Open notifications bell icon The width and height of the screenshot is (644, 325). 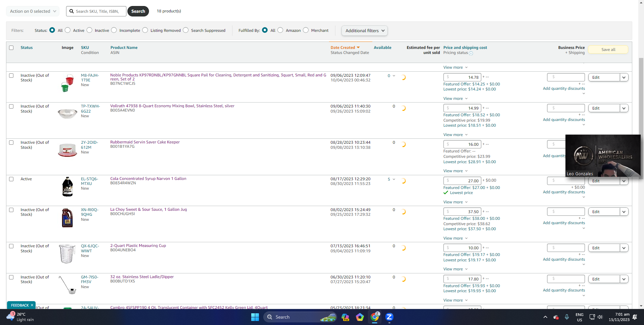coord(635,317)
